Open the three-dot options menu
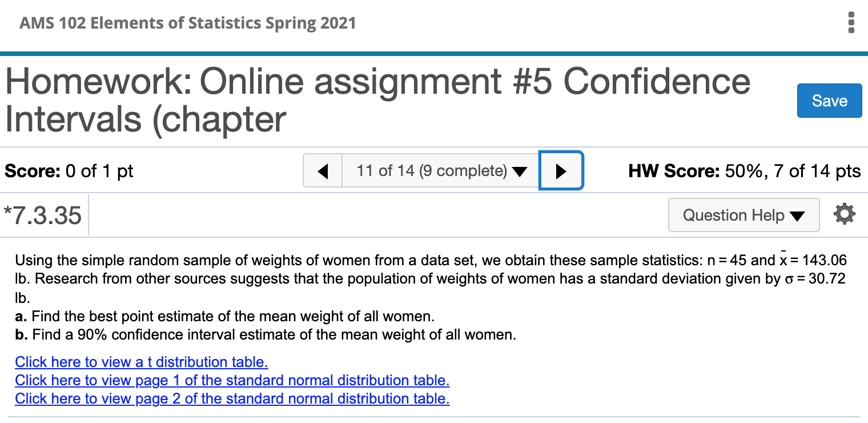This screenshot has height=423, width=868. (x=851, y=22)
